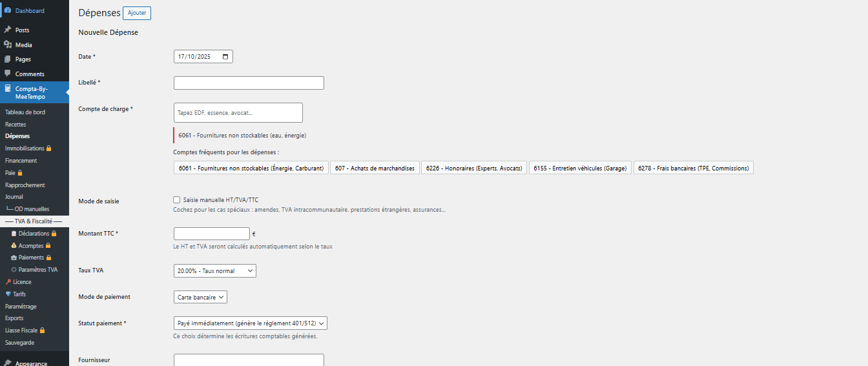Go to Recettes in the submenu
868x366 pixels.
15,124
